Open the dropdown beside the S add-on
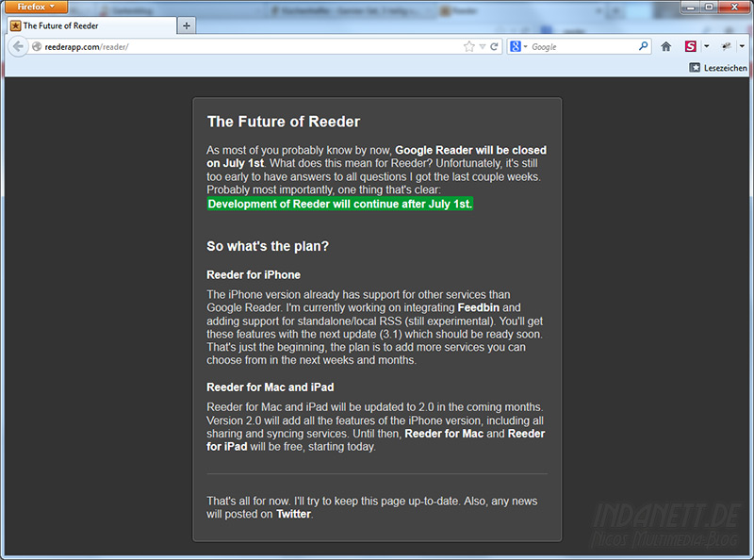Viewport: 754px width, 560px height. (x=706, y=46)
